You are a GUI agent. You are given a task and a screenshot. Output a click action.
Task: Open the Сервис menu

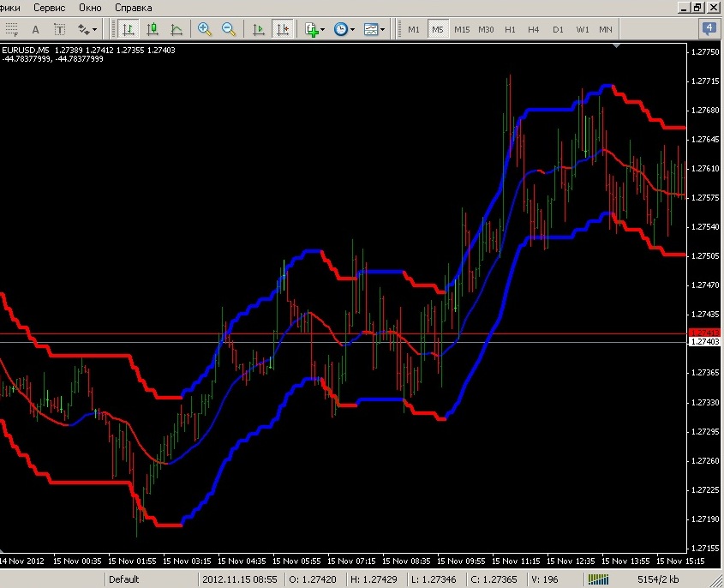[x=50, y=8]
